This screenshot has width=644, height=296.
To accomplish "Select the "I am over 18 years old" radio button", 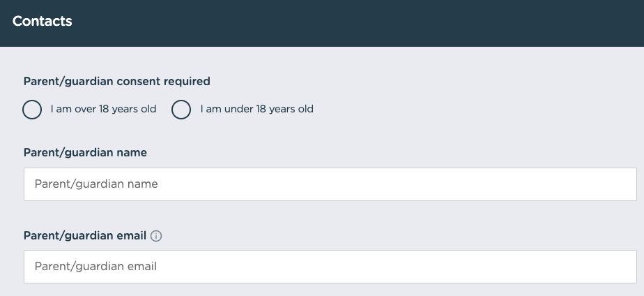I will coord(32,110).
